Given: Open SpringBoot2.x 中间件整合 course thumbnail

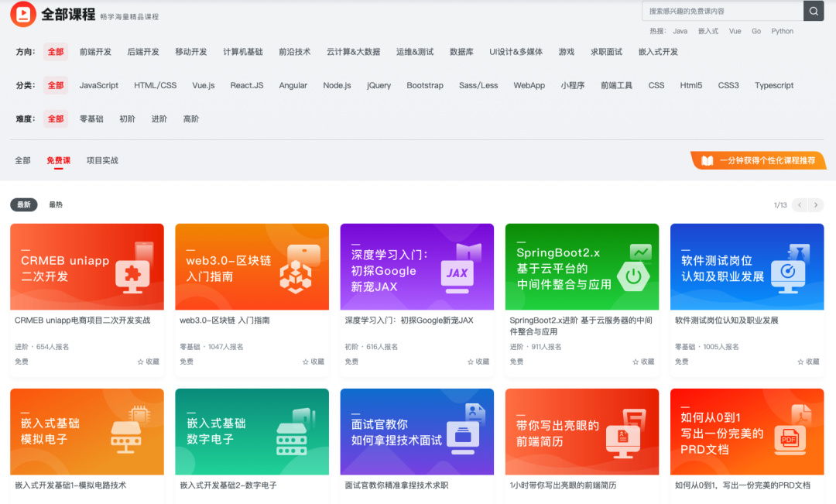Looking at the screenshot, I should point(581,266).
